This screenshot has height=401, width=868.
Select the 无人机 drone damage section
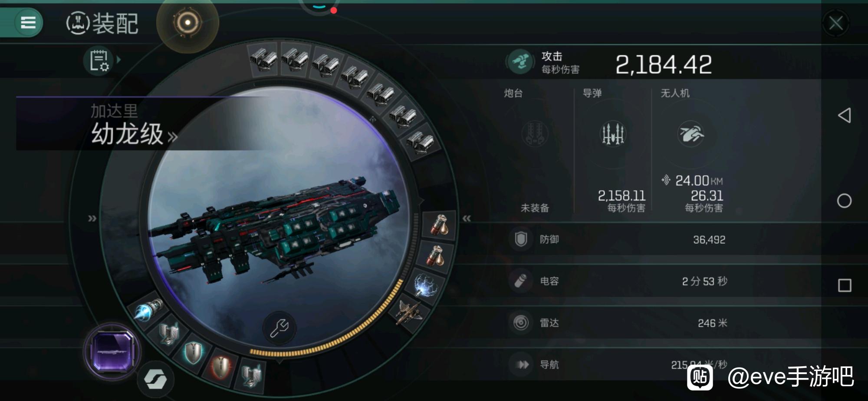tap(691, 150)
